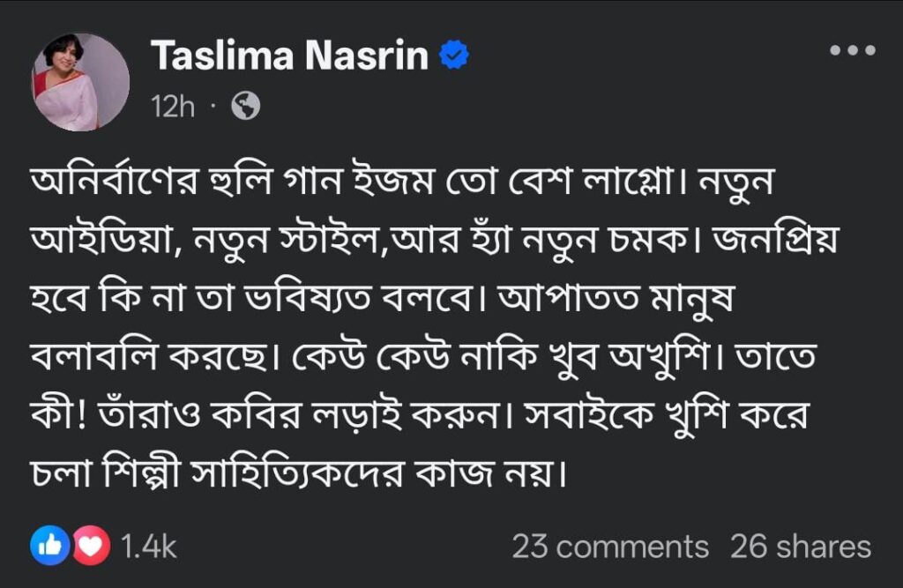View the 1.4k reactions list
903x588 pixels.
148,547
